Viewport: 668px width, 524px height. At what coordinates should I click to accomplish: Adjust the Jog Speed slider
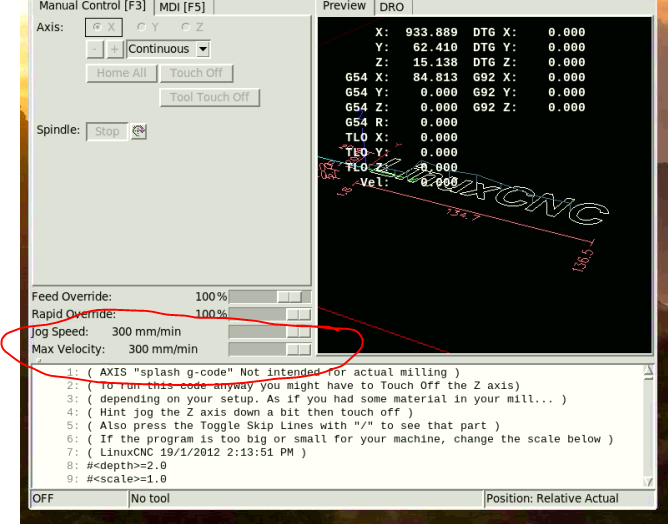tap(270, 332)
